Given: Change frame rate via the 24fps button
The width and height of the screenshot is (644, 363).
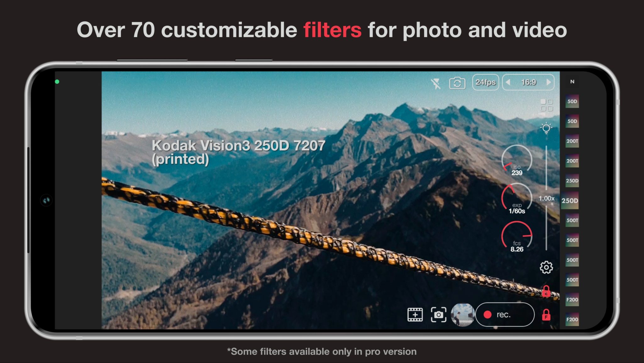Looking at the screenshot, I should 486,82.
